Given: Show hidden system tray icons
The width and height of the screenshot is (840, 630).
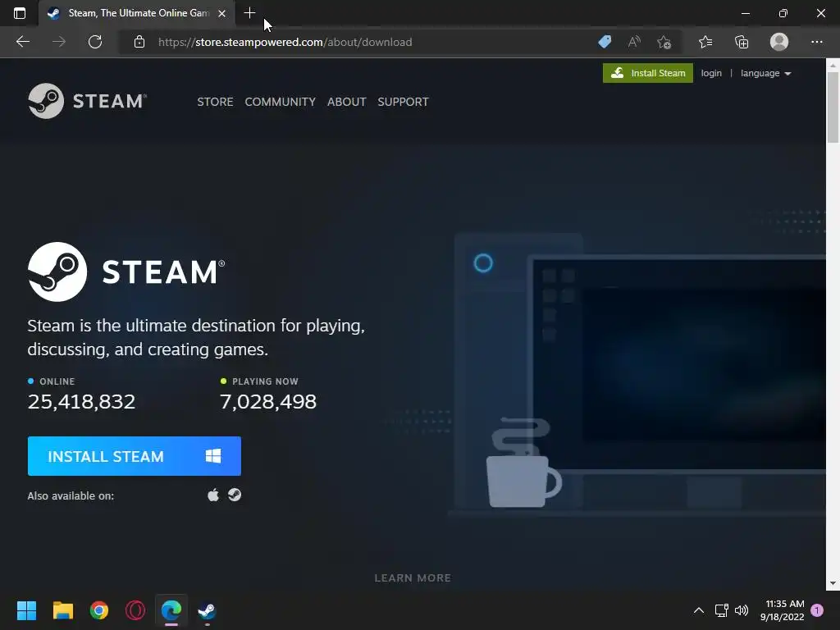Looking at the screenshot, I should [699, 610].
